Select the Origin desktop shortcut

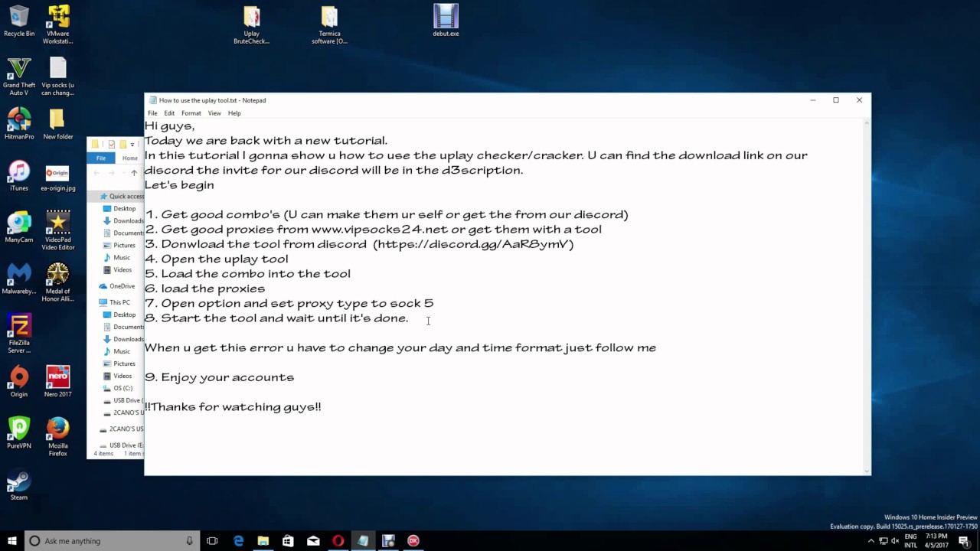19,382
